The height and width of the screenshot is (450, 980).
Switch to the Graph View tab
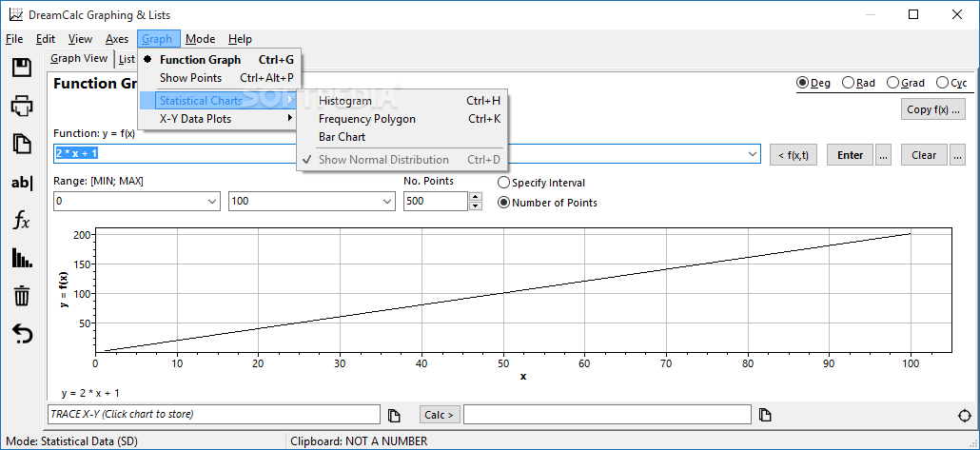[x=79, y=59]
